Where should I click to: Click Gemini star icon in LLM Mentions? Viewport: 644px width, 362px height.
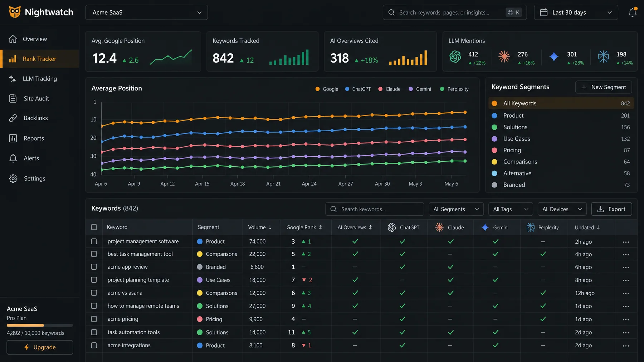(x=554, y=57)
